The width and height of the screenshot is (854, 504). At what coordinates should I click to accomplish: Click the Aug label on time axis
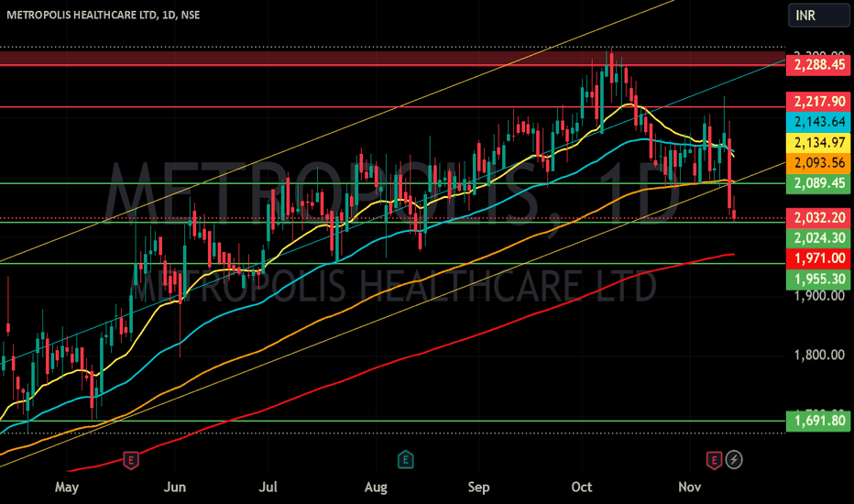pos(376,487)
